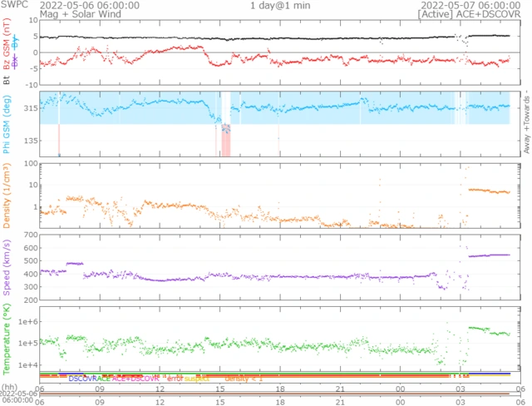Viewport: 532px width, 406px height.
Task: Select the 'Mag + Solar Wind' plot title
Action: [x=36, y=14]
